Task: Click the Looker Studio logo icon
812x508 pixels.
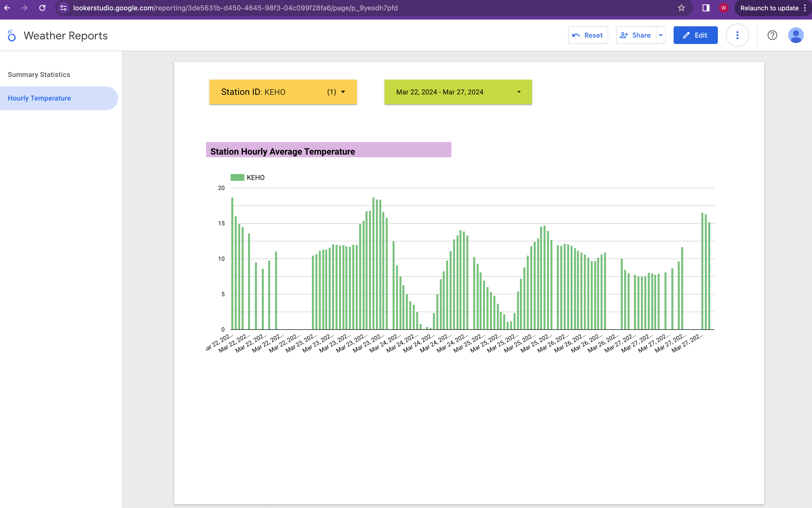Action: pos(12,35)
